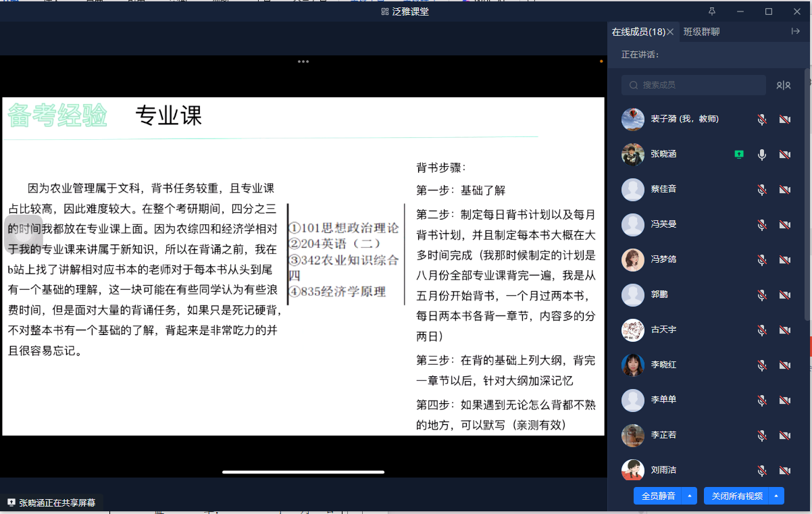812x514 pixels.
Task: Click the screen share icon in the bottom status bar
Action: (11, 503)
